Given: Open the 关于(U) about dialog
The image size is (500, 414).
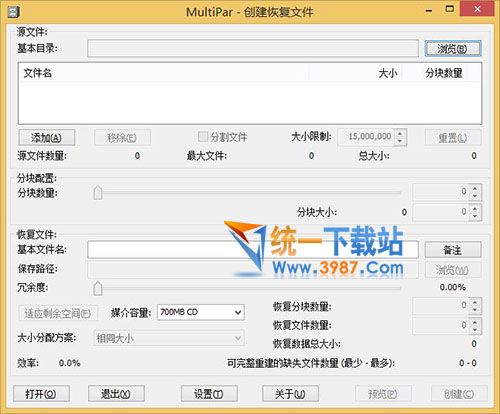Looking at the screenshot, I should pos(290,394).
